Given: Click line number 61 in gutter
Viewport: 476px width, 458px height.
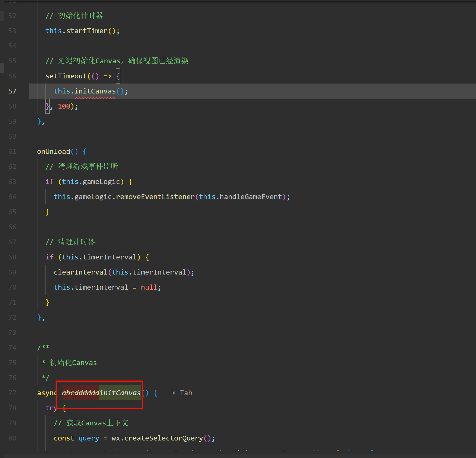Looking at the screenshot, I should point(12,152).
